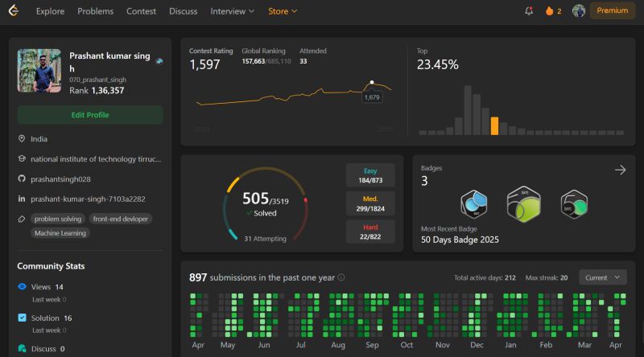The height and width of the screenshot is (357, 644).
Task: Click the Views eye icon
Action: (23, 286)
